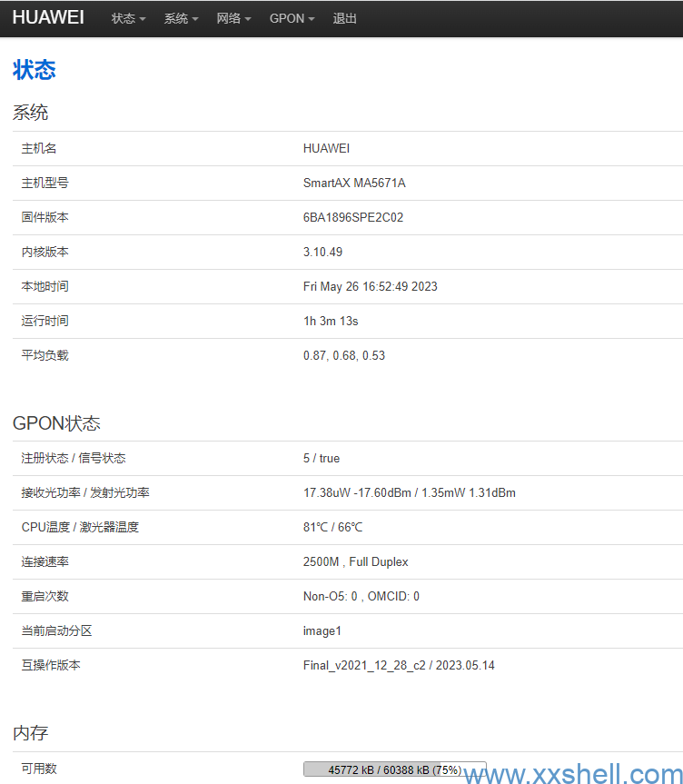683x784 pixels.
Task: Click the temperature value 81℃ / 66℃
Action: pyautogui.click(x=332, y=527)
